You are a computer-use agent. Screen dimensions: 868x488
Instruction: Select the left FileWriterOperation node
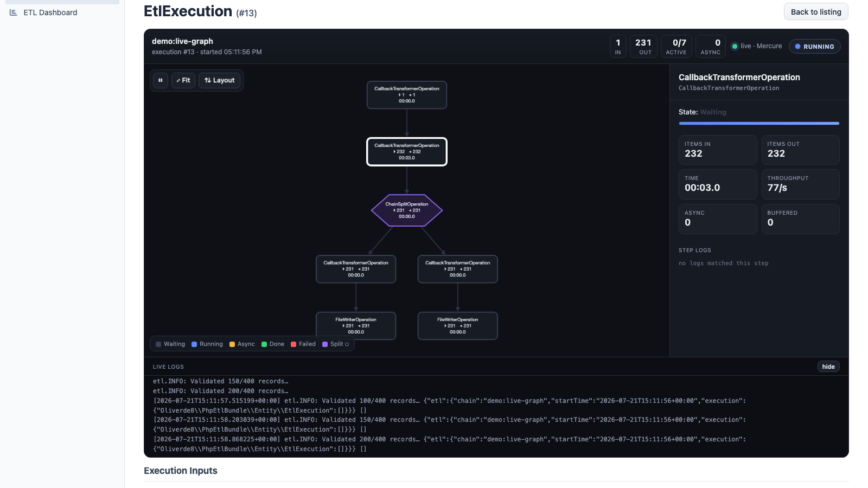(x=356, y=325)
